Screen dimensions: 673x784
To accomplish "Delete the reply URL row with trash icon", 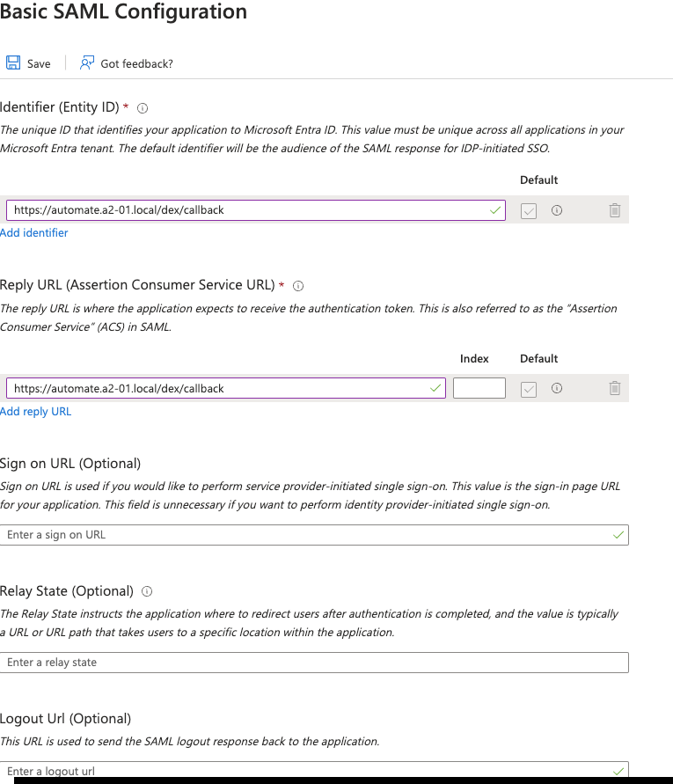I will [615, 388].
